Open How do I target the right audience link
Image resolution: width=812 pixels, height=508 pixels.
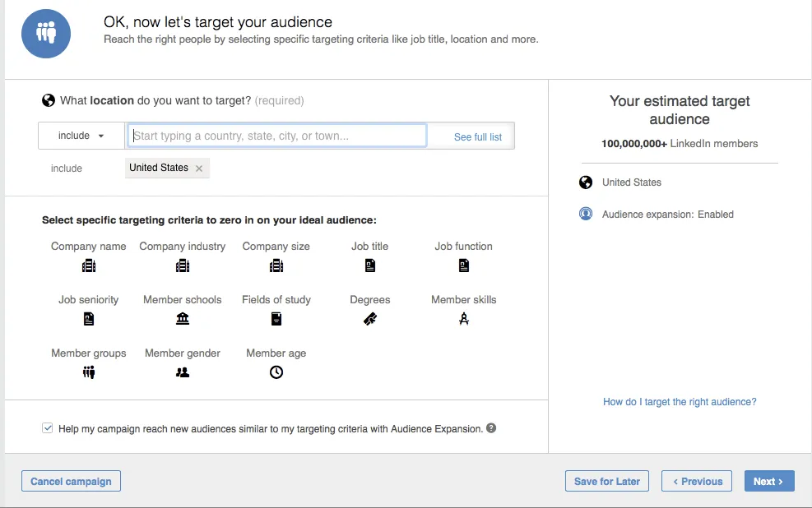click(680, 402)
